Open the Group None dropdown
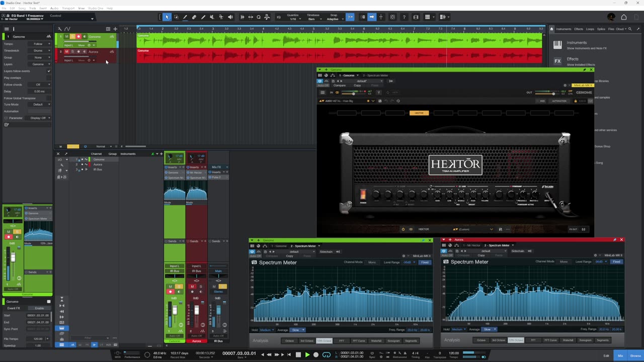 pos(40,57)
